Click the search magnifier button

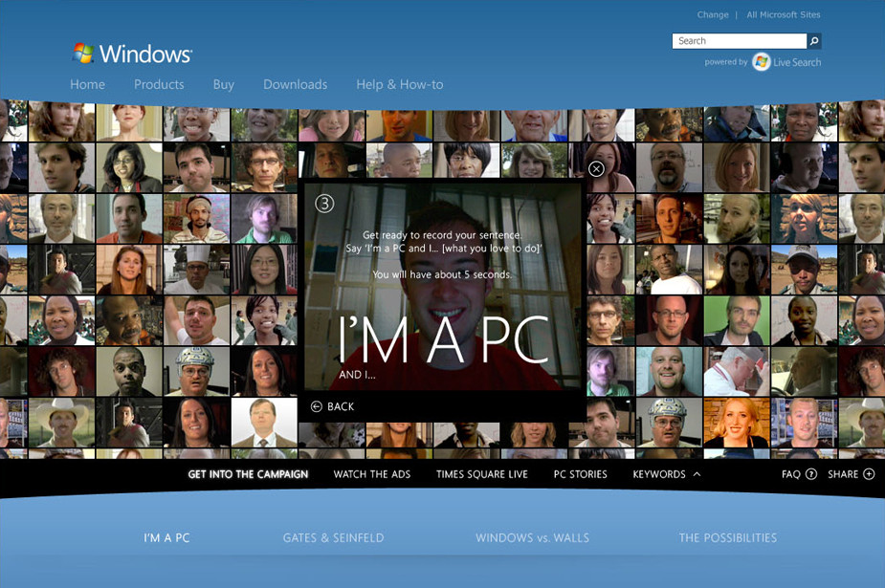pos(814,40)
